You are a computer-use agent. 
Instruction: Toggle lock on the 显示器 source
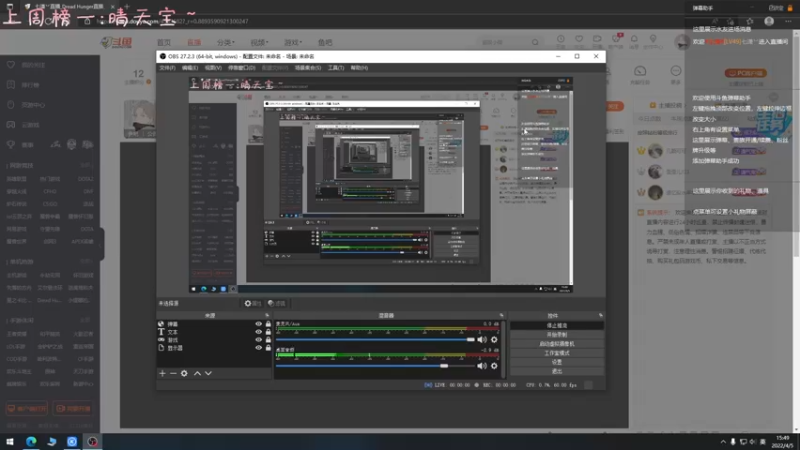coord(268,348)
